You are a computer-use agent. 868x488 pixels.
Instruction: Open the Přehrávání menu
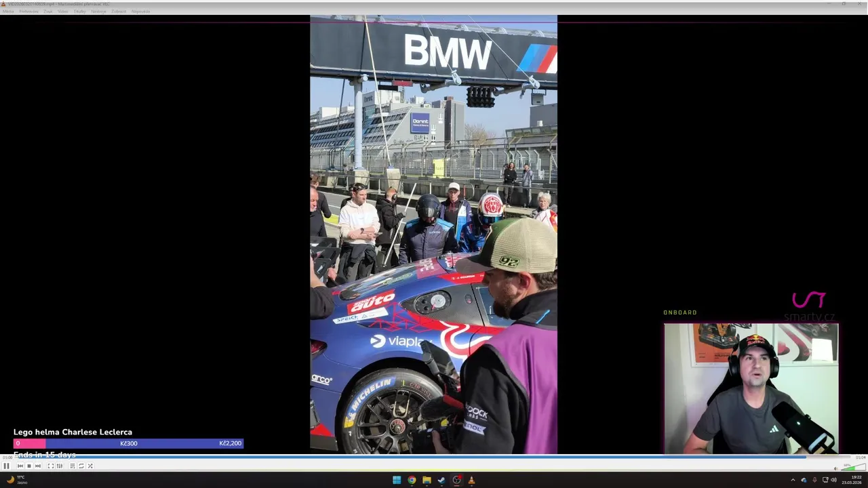[x=28, y=12]
